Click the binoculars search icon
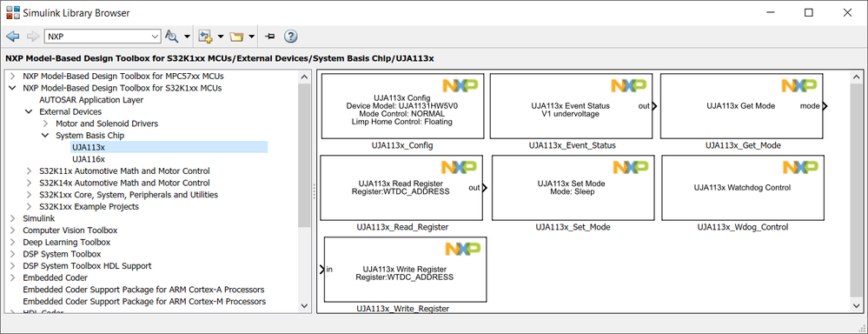 (172, 37)
